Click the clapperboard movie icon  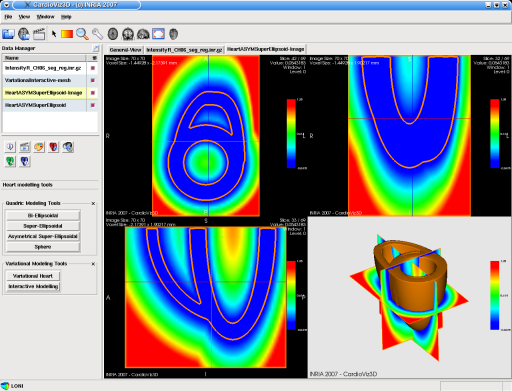[x=39, y=34]
